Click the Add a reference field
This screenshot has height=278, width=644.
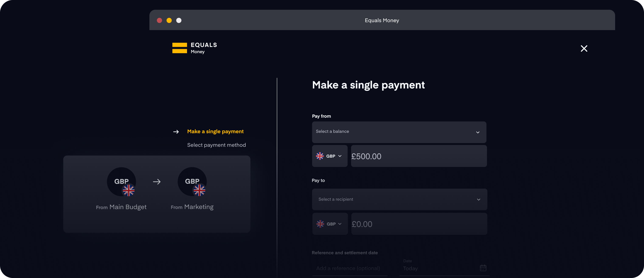350,268
